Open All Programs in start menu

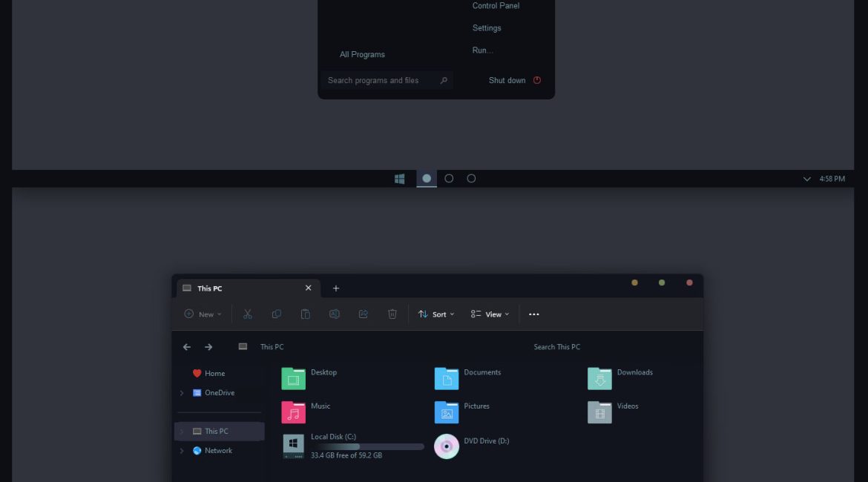(x=362, y=54)
